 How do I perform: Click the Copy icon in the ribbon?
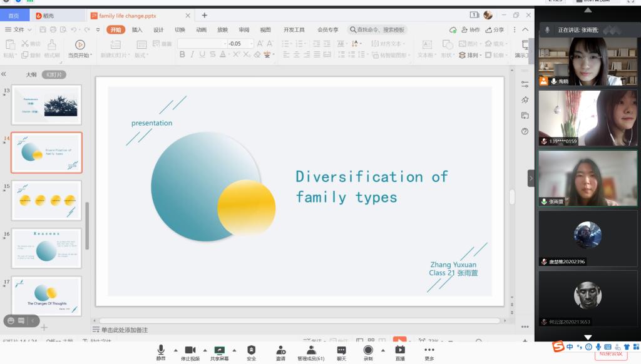pyautogui.click(x=25, y=55)
